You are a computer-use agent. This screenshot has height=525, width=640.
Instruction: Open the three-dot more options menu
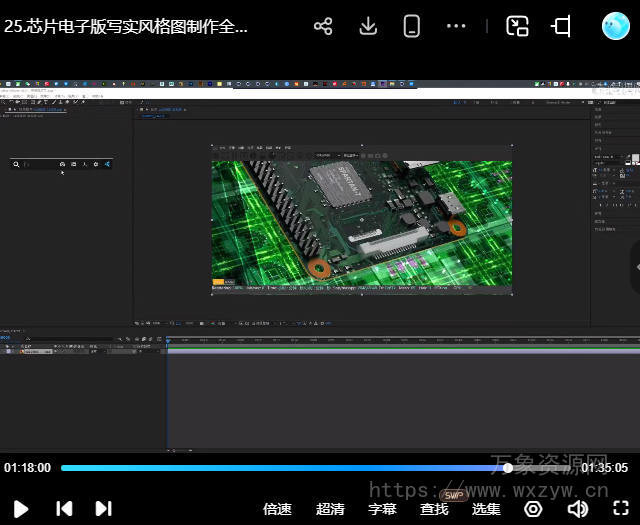pos(456,27)
